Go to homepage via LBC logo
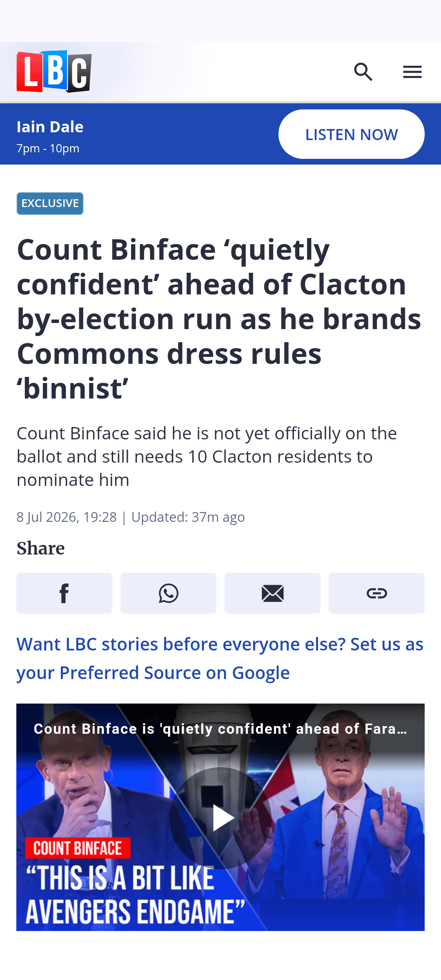 [54, 71]
